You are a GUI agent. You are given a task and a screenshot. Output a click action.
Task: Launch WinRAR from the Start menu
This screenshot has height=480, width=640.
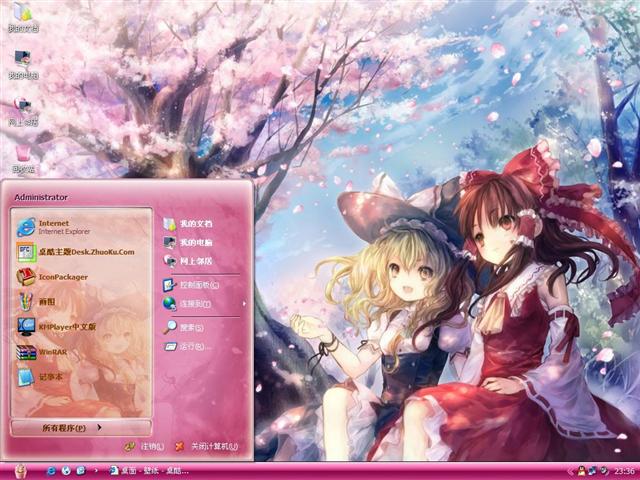(82, 352)
